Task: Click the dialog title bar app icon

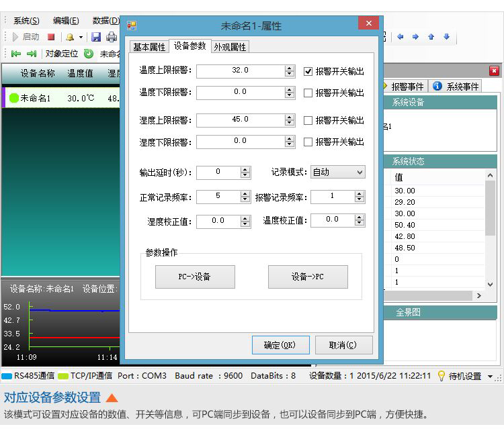Action: (132, 26)
